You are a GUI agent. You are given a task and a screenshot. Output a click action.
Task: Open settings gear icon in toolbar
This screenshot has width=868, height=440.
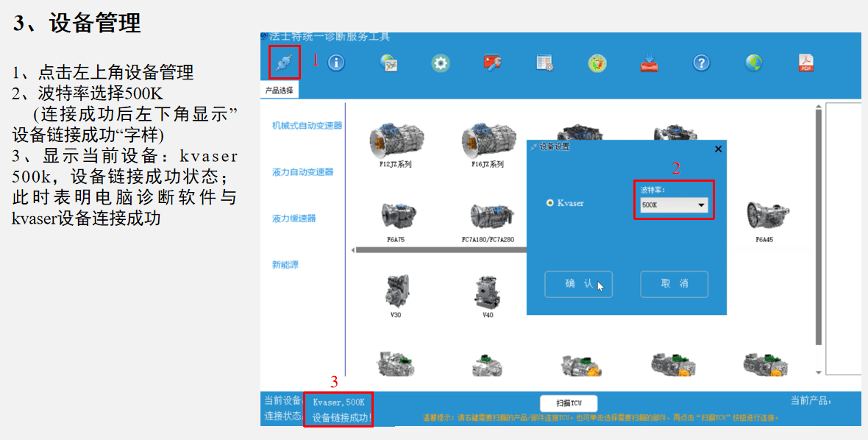tap(440, 63)
